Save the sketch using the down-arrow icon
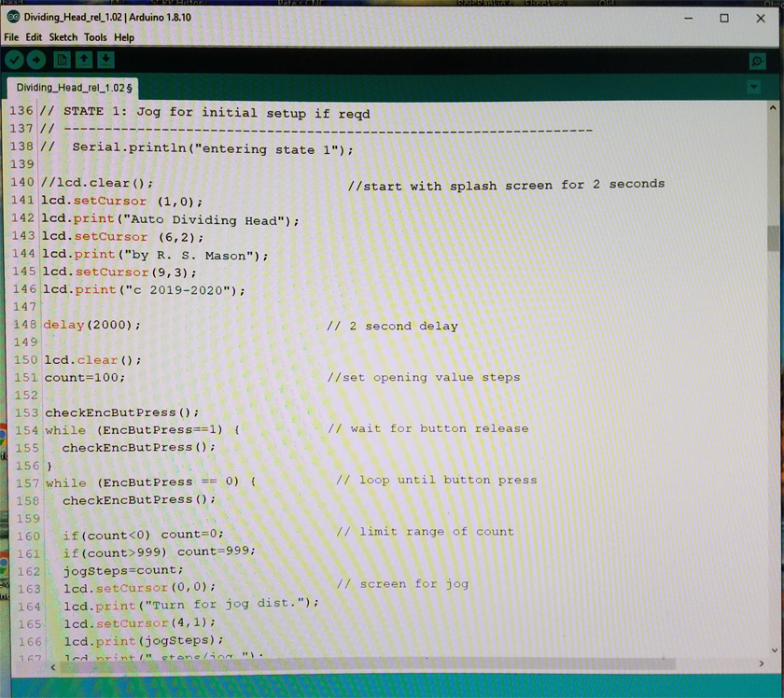 (105, 60)
